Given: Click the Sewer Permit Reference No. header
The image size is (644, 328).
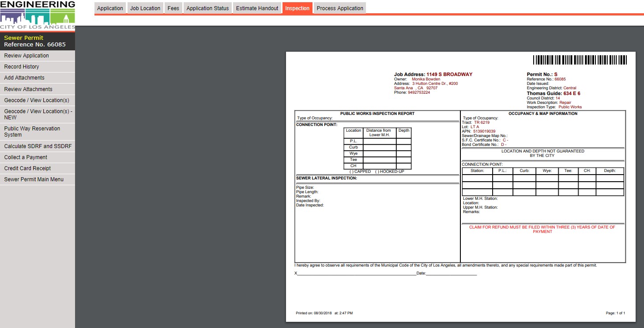Looking at the screenshot, I should pyautogui.click(x=38, y=41).
